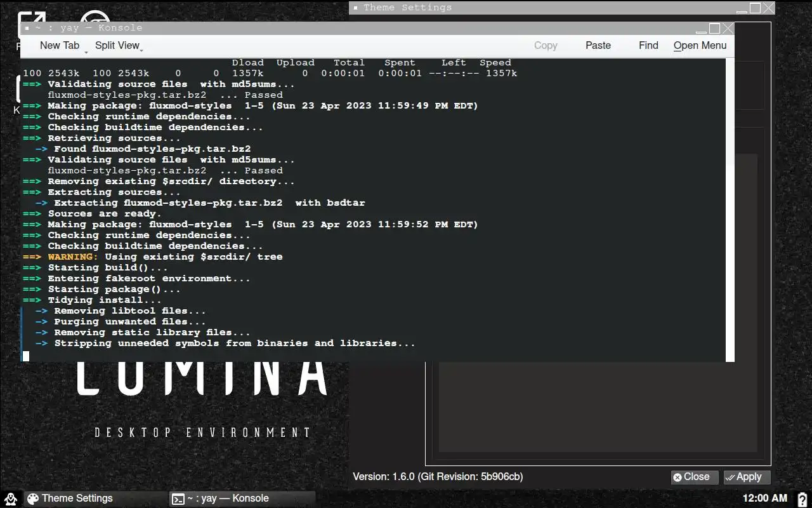Click Open Menu in Konsole
The width and height of the screenshot is (812, 508).
(x=700, y=46)
